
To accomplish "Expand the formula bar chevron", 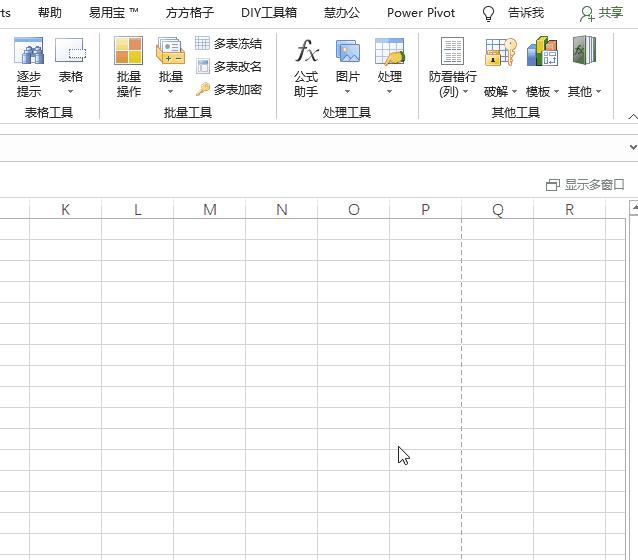I will [x=633, y=147].
